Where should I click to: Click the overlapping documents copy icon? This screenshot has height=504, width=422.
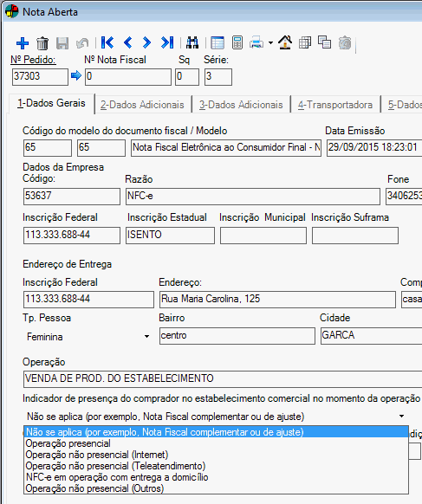click(x=325, y=42)
